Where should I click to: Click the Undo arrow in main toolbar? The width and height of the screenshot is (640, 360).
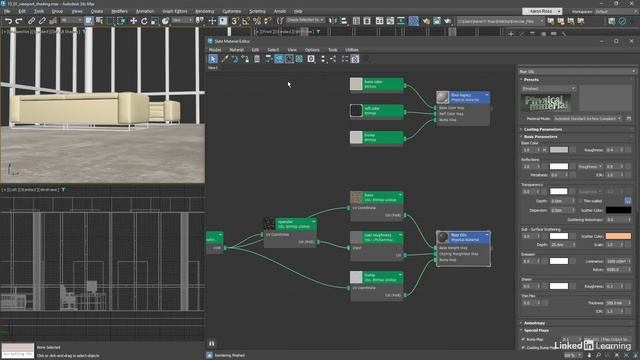(8, 21)
